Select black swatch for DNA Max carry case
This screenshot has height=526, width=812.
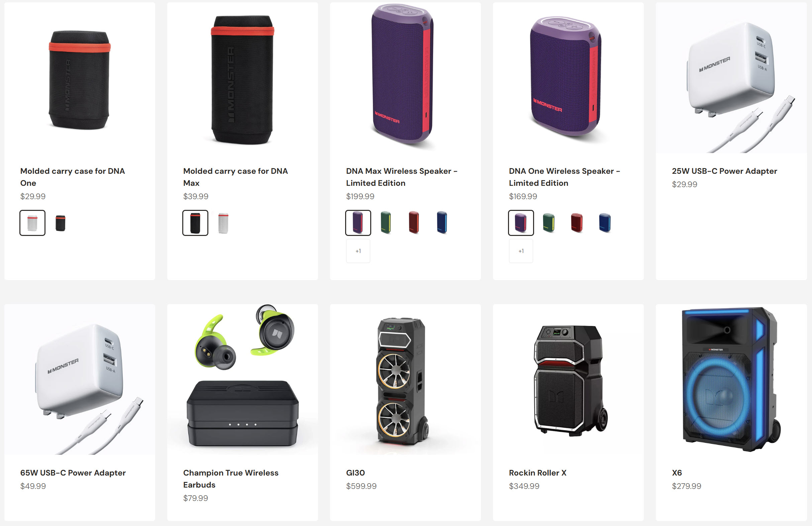[195, 223]
